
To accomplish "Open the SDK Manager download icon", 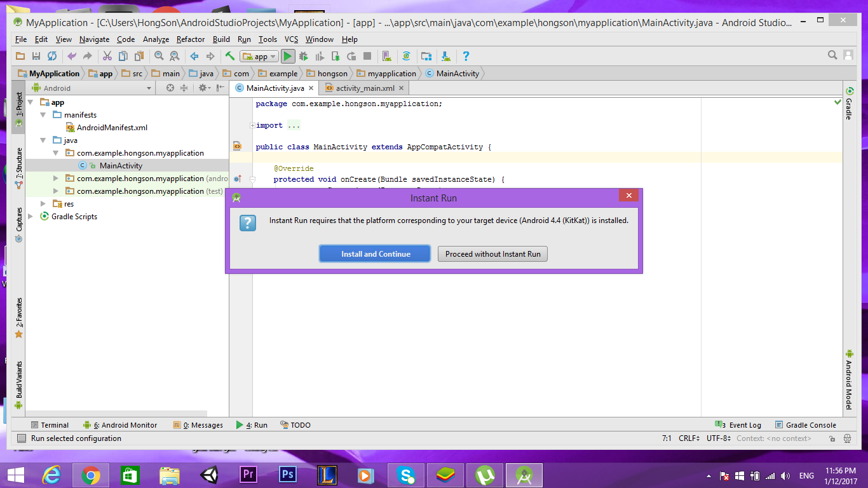I will [x=446, y=56].
